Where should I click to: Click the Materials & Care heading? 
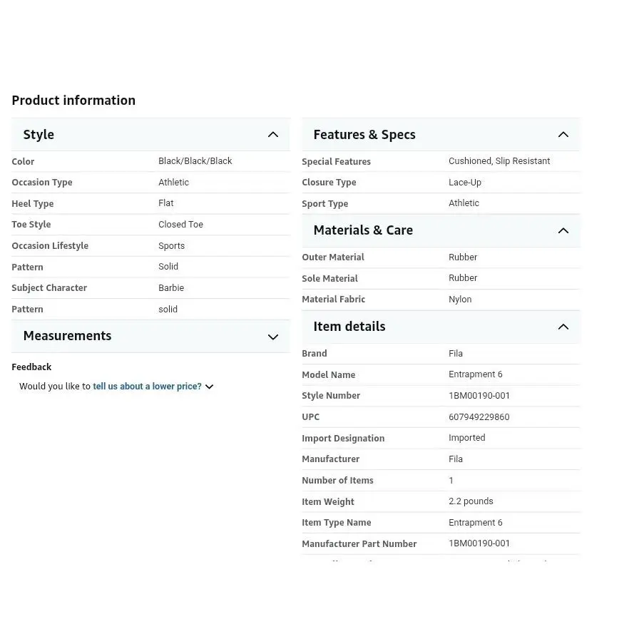(363, 230)
